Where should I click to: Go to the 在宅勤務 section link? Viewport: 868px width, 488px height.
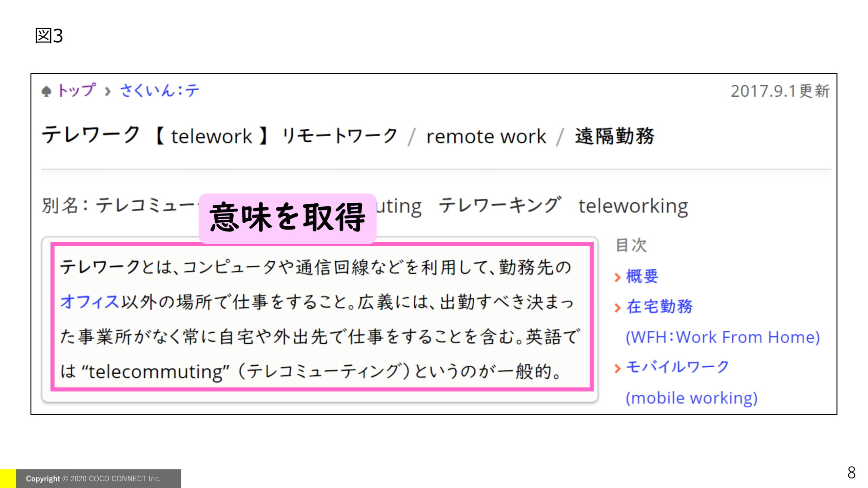[x=659, y=306]
